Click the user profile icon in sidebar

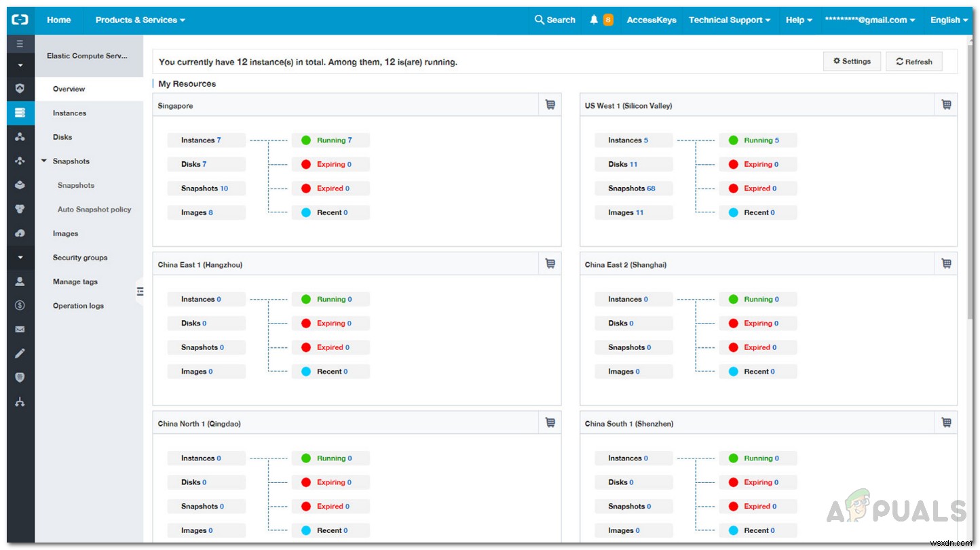pyautogui.click(x=20, y=281)
